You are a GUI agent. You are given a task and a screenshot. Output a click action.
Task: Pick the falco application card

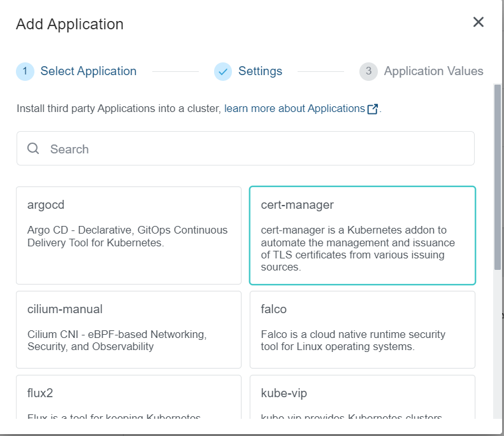click(363, 330)
